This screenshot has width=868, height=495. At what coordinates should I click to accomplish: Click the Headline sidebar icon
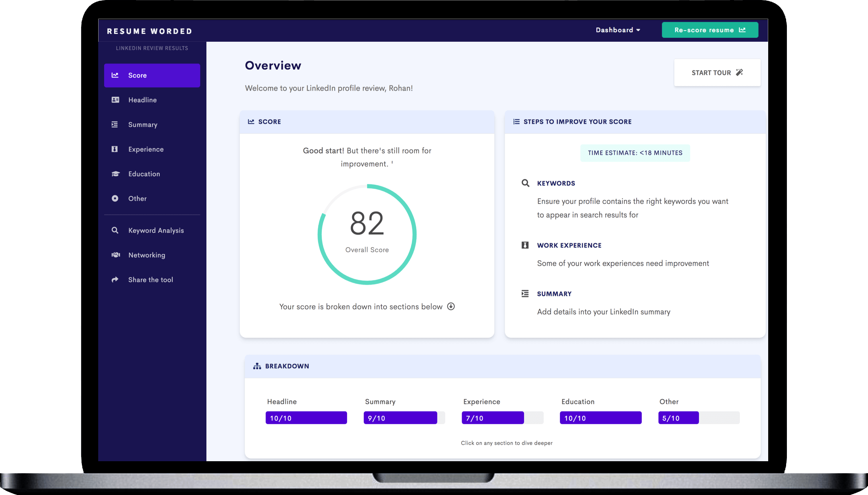[x=116, y=99]
